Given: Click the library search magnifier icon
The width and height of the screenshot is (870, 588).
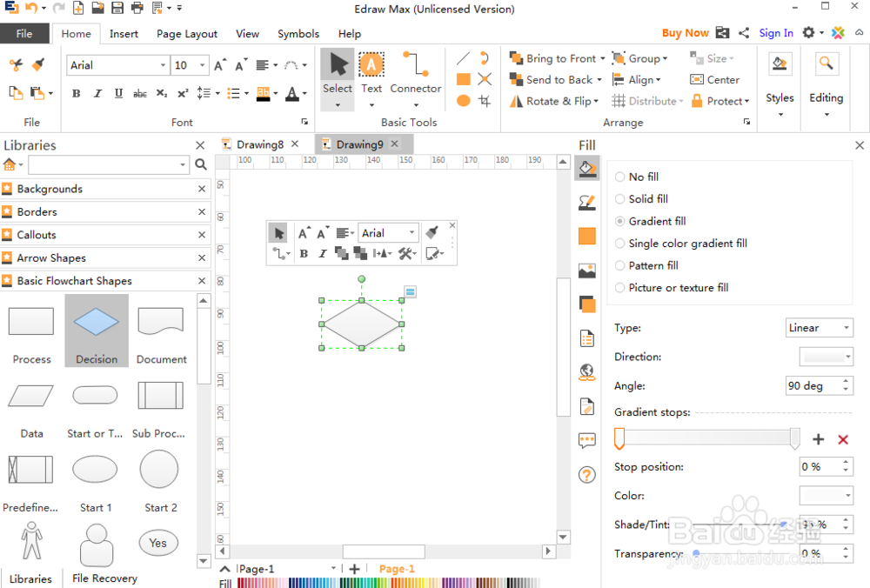Looking at the screenshot, I should [201, 164].
